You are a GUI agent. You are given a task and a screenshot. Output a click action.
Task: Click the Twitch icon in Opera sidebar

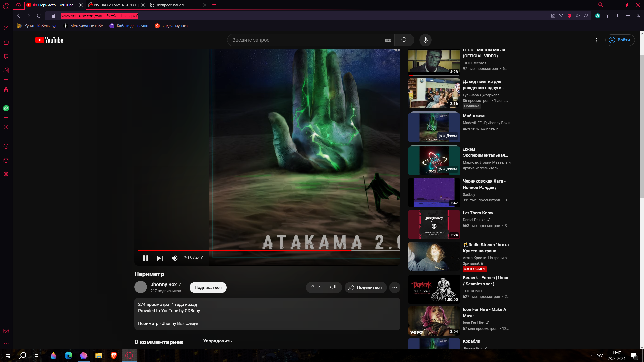point(6,56)
